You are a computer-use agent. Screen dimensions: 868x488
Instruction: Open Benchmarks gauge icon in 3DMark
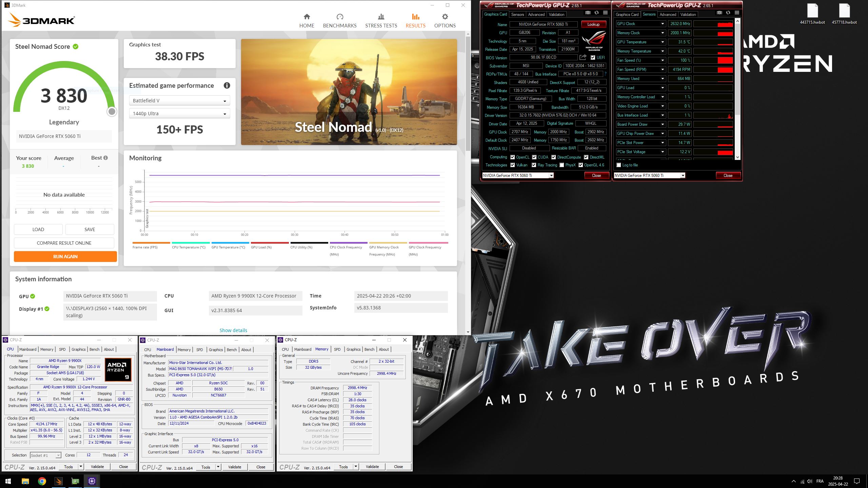[x=340, y=17]
